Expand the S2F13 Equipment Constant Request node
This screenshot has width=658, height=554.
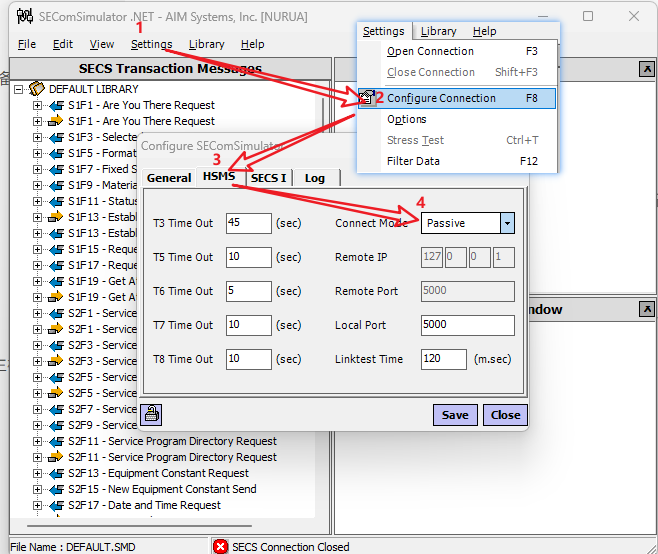pos(37,473)
